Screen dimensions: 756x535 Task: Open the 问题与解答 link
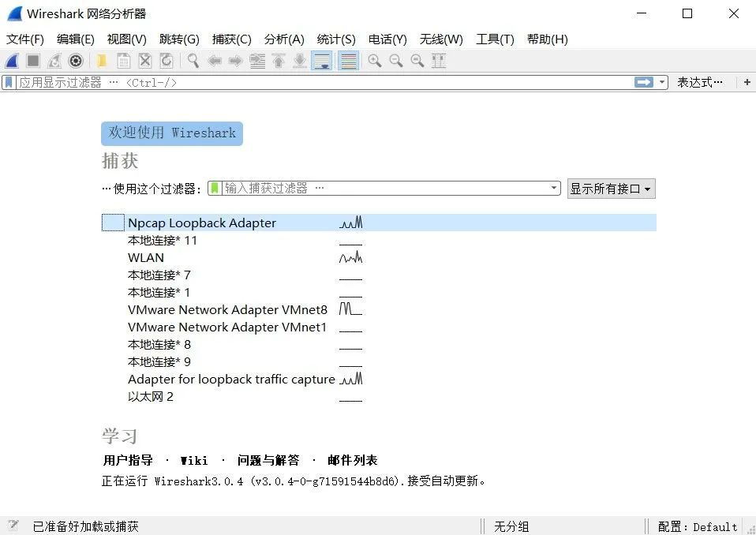268,460
